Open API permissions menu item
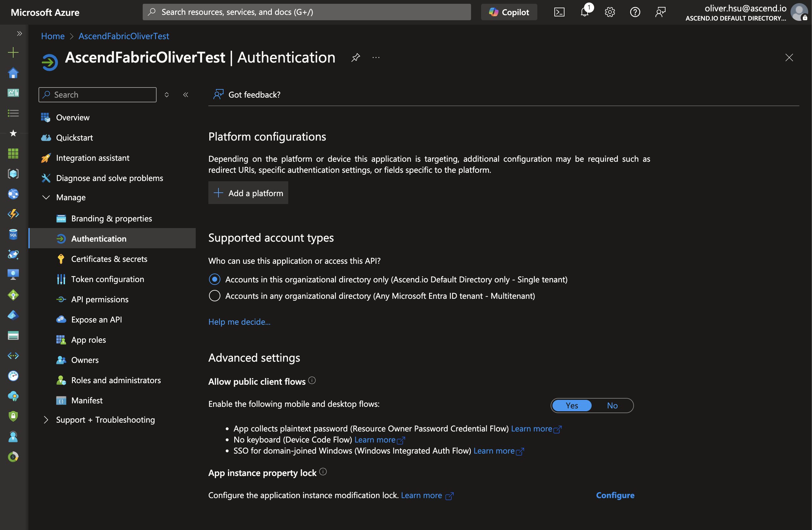This screenshot has width=812, height=530. pyautogui.click(x=99, y=298)
